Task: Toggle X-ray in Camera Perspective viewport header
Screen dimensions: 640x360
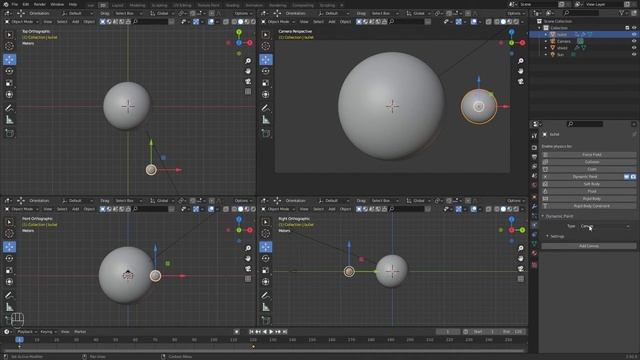Action: point(489,22)
